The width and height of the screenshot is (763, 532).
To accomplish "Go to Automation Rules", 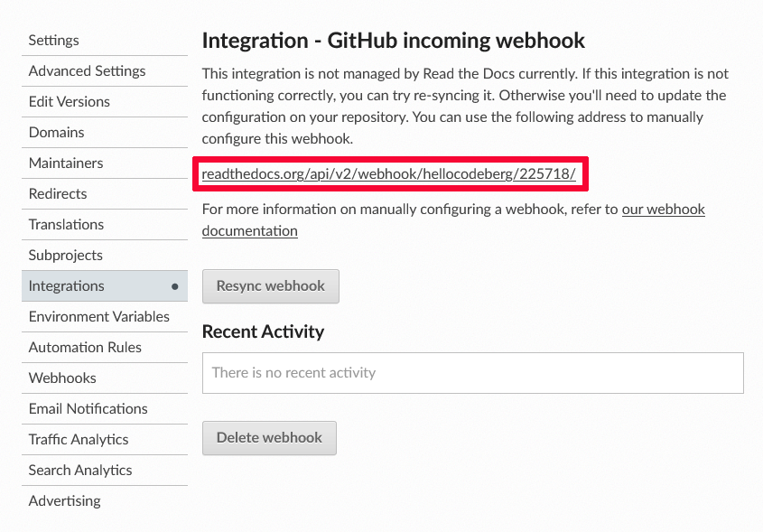I will point(84,347).
